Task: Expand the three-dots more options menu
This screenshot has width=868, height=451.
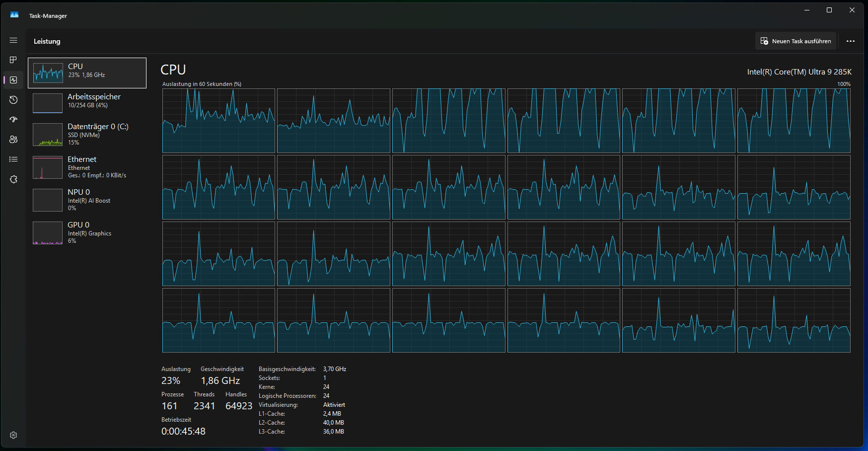Action: click(x=850, y=41)
